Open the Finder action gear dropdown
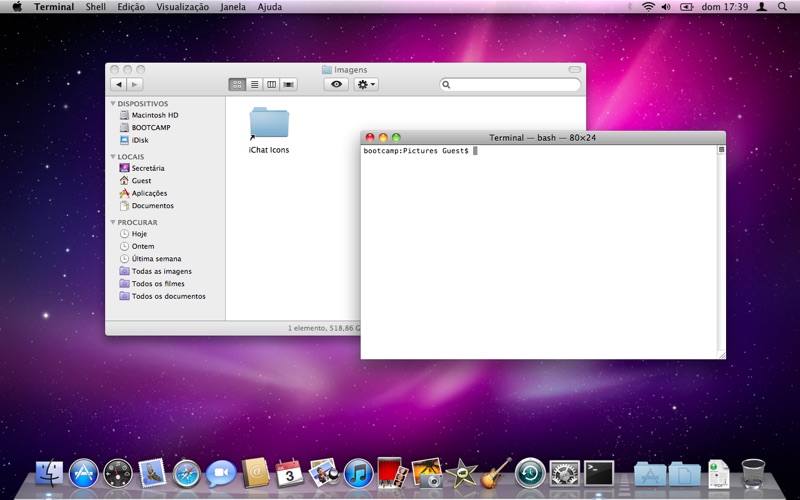Viewport: 800px width, 500px height. pos(367,85)
